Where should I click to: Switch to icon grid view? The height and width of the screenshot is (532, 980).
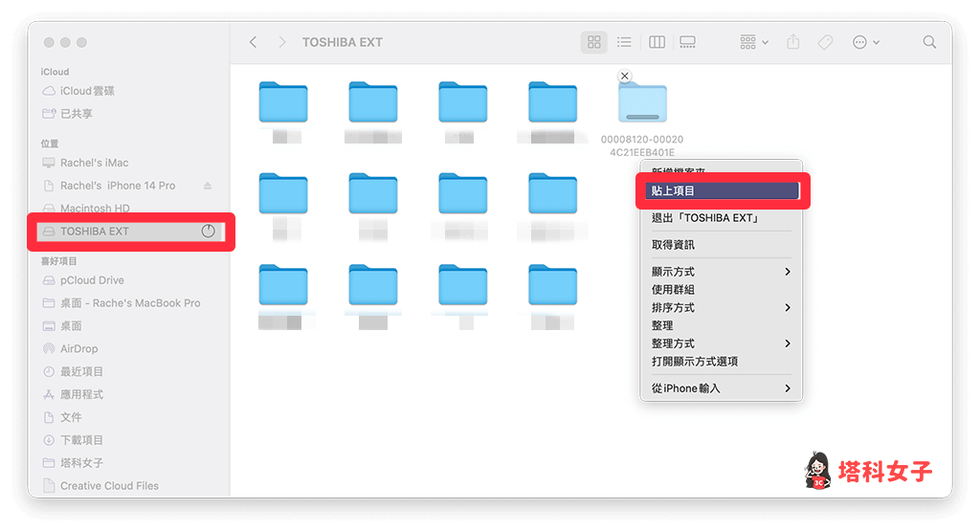click(593, 42)
